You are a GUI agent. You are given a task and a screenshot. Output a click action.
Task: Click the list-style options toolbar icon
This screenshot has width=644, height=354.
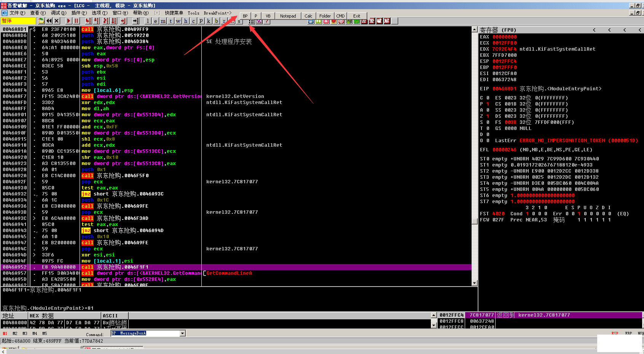tap(251, 21)
